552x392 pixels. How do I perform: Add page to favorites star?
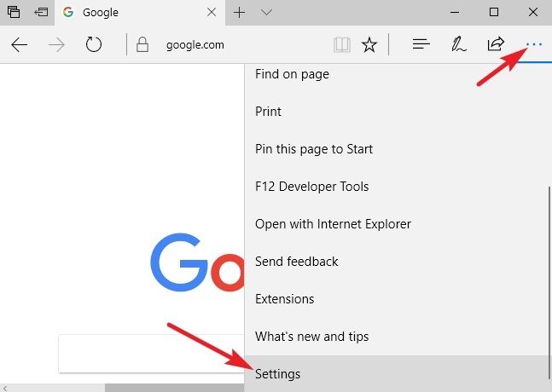[x=369, y=45]
